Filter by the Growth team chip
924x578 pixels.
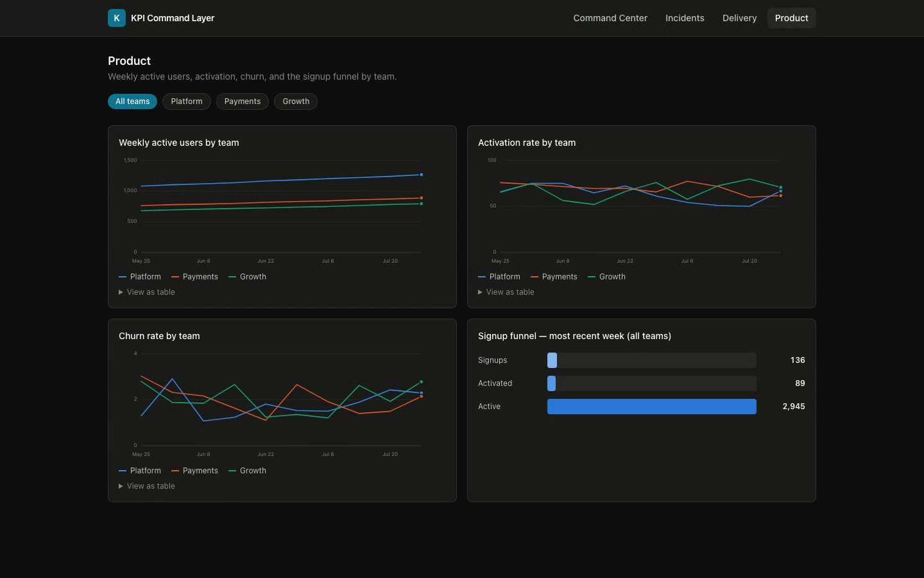(x=296, y=101)
